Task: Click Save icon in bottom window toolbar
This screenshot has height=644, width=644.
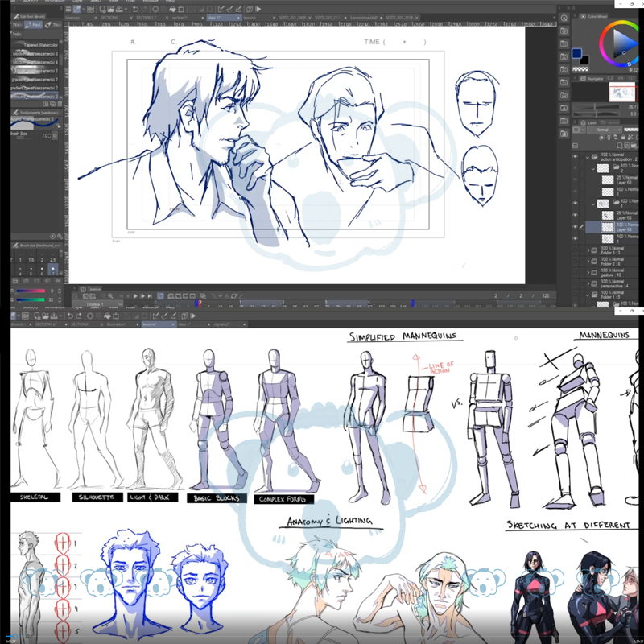Action: pos(53,316)
